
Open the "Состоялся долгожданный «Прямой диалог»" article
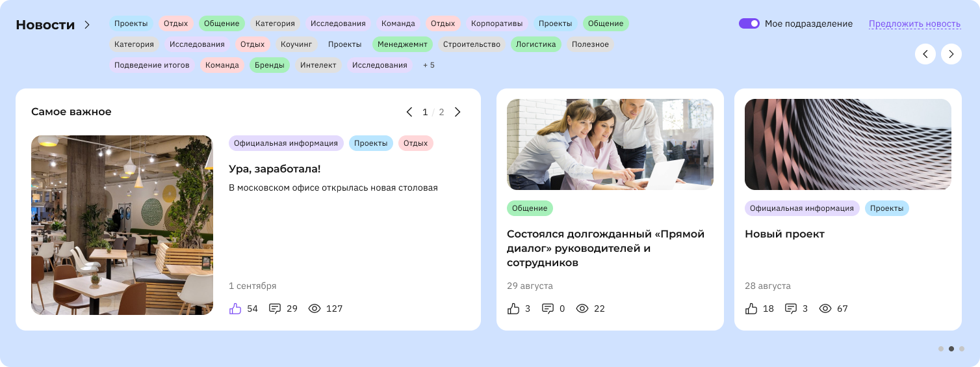click(606, 248)
